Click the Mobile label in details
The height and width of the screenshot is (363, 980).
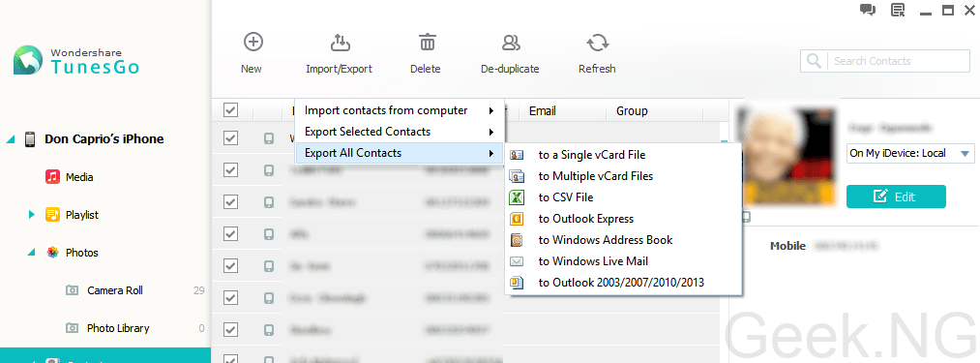click(x=787, y=246)
